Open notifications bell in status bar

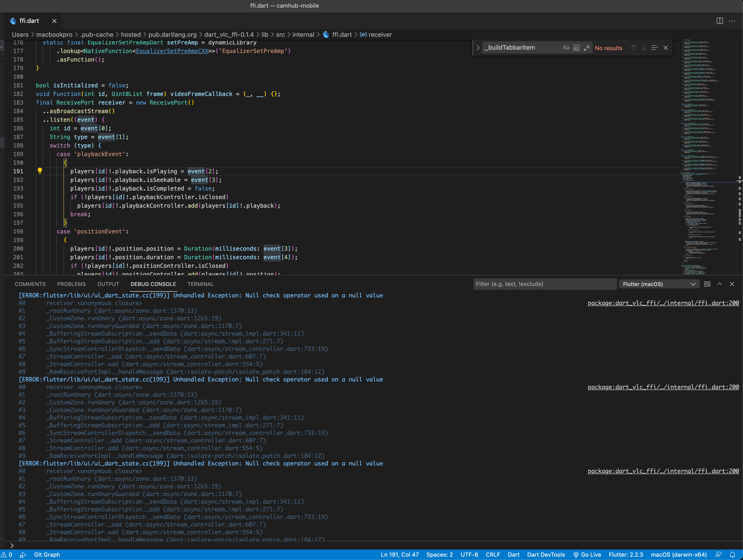732,555
